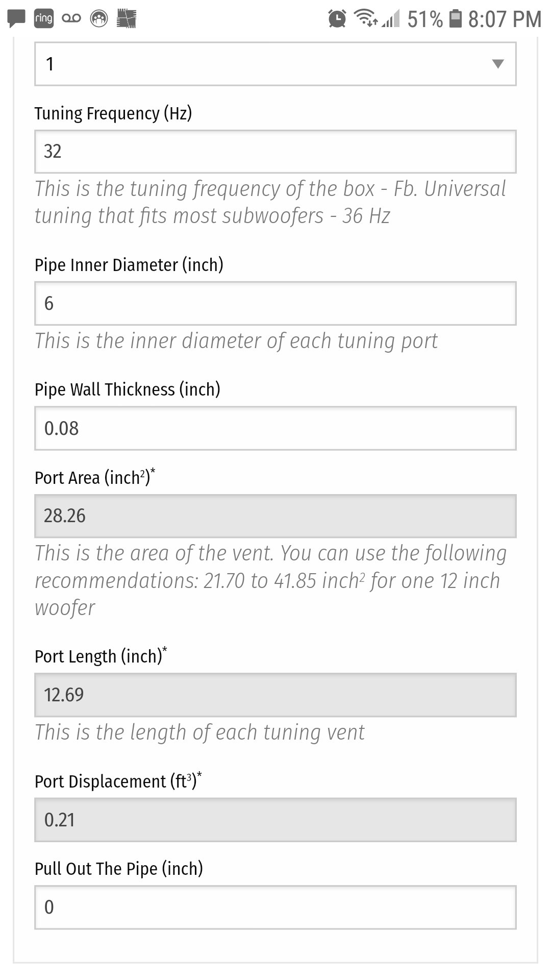Tap the 8:07 PM clock
Screen dimensions: 551x980
pyautogui.click(x=505, y=19)
